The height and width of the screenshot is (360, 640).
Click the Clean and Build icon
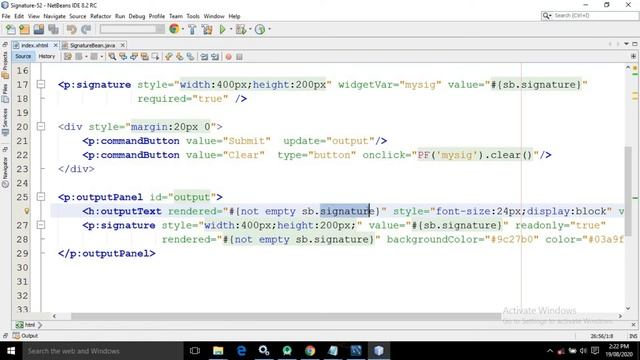click(x=207, y=29)
